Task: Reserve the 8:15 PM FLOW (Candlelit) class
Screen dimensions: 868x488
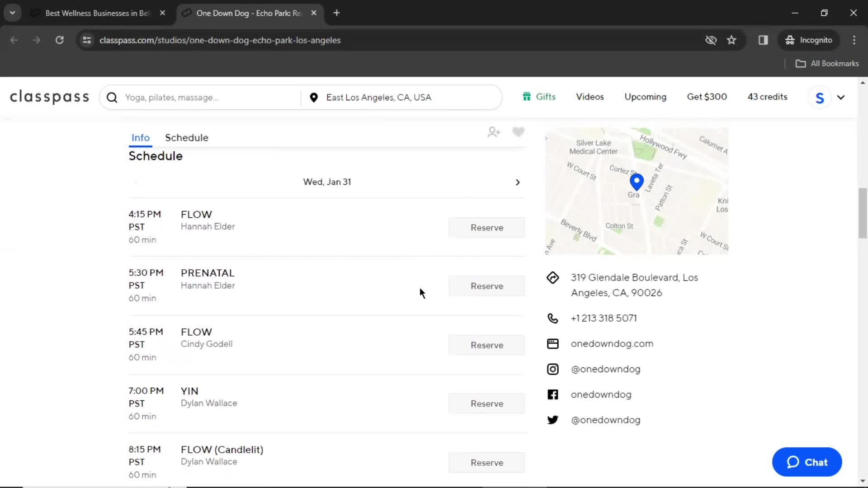Action: pos(487,463)
